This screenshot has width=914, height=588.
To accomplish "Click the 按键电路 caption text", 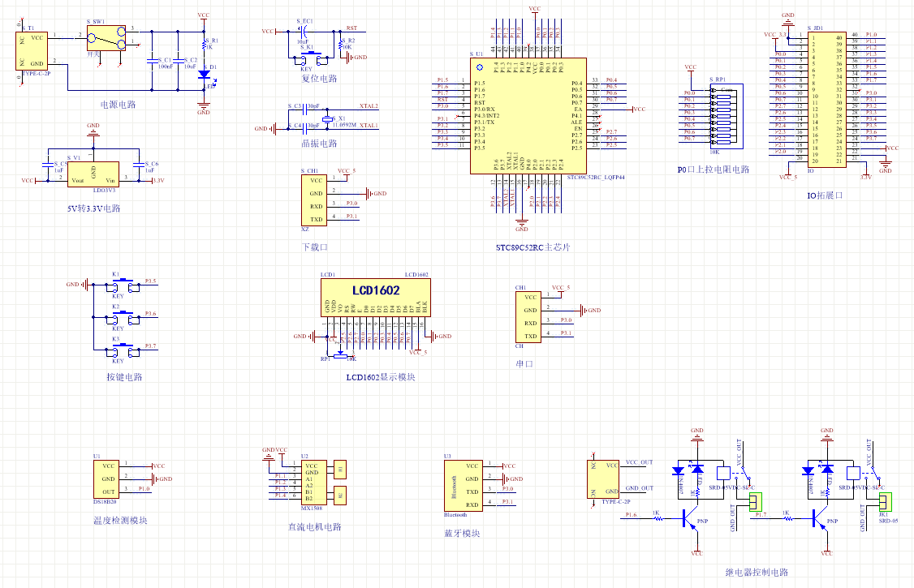I will 124,377.
